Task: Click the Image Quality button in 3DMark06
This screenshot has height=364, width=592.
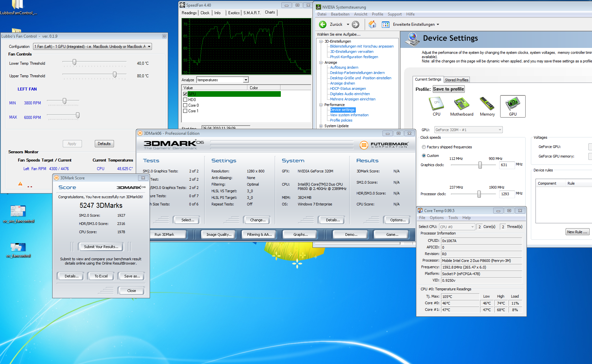Action: click(219, 235)
